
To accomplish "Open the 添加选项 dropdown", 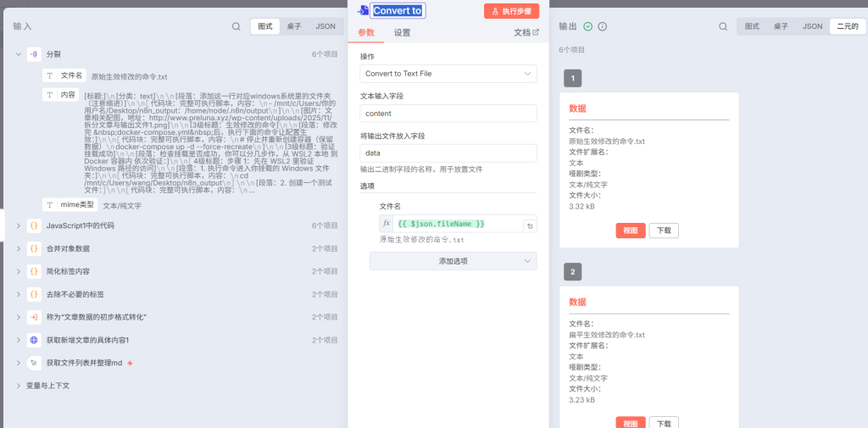I will pyautogui.click(x=453, y=261).
